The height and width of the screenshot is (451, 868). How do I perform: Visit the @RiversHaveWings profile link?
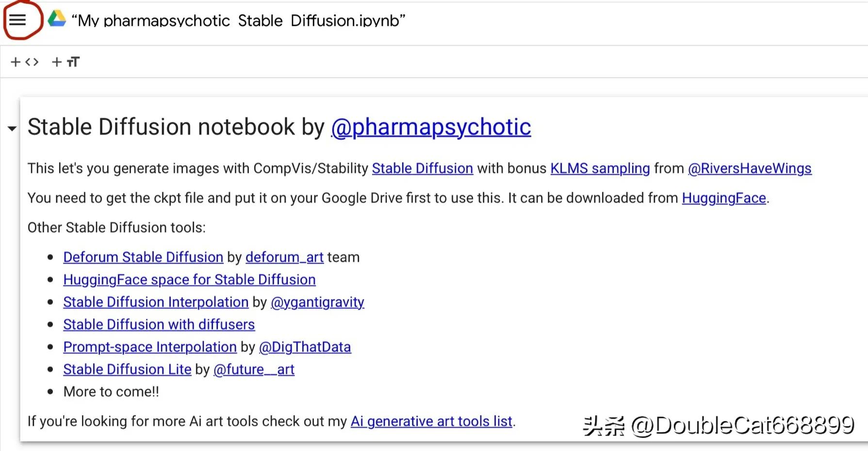click(x=749, y=168)
